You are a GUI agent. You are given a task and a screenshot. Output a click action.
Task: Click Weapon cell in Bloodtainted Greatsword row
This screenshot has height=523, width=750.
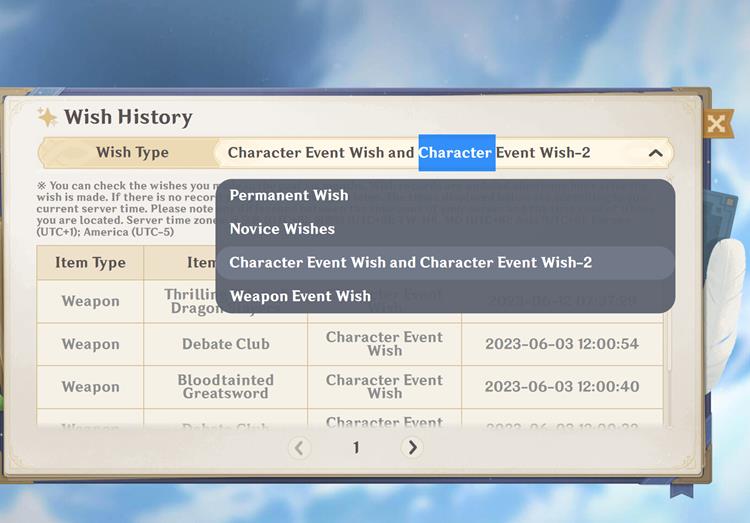coord(90,387)
